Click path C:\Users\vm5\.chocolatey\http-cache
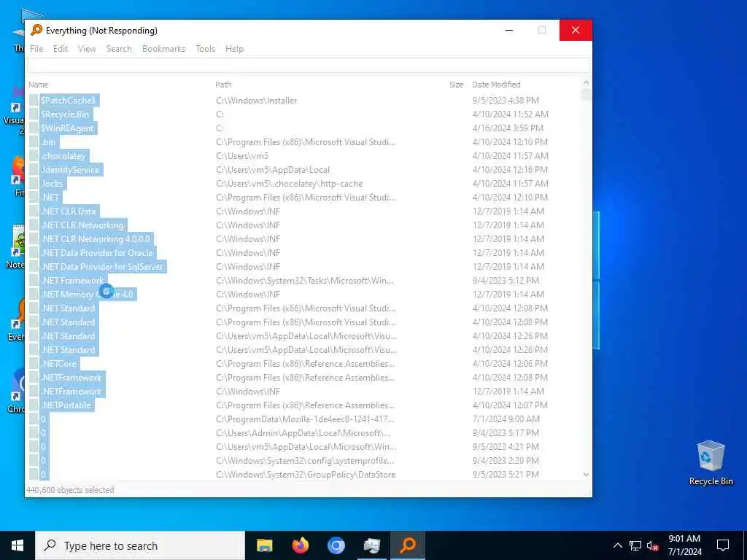Viewport: 747px width, 560px height. (289, 183)
